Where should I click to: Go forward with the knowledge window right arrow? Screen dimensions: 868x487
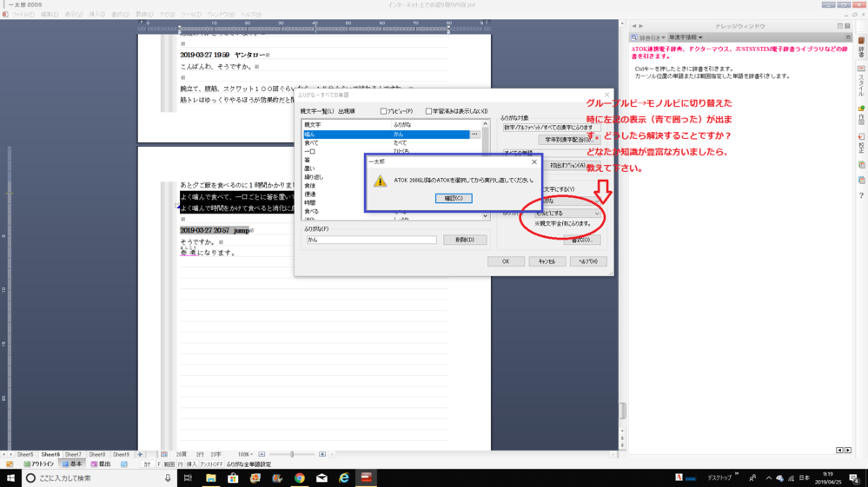(641, 26)
